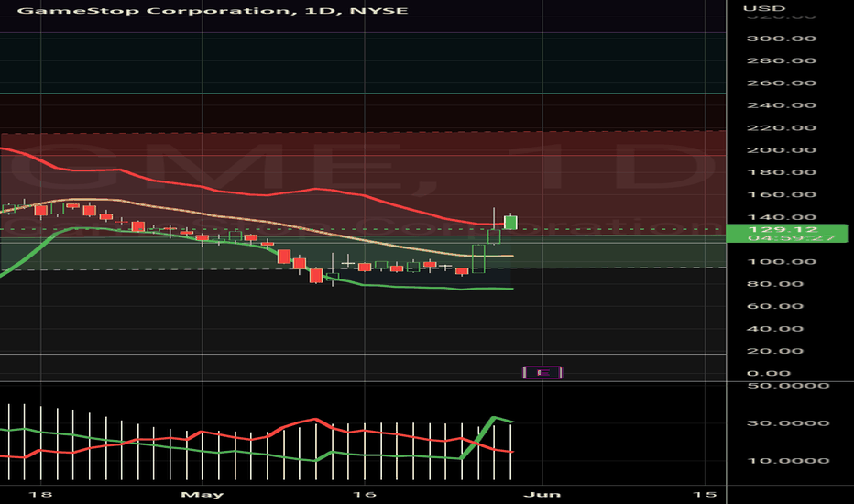Click the 18 date label on time axis
This screenshot has width=854, height=504.
coord(40,494)
